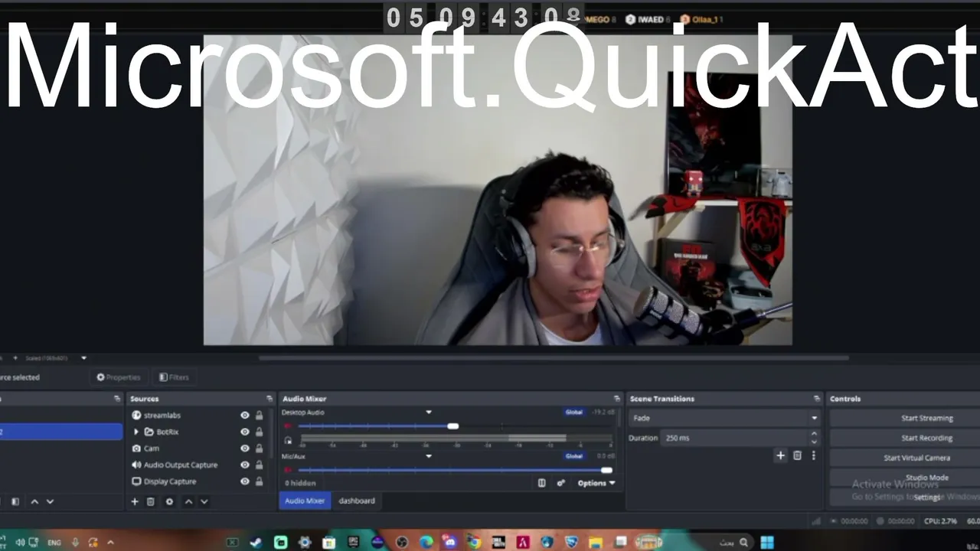Viewport: 980px width, 551px height.
Task: Click the Display Capture monitor icon
Action: tap(136, 481)
